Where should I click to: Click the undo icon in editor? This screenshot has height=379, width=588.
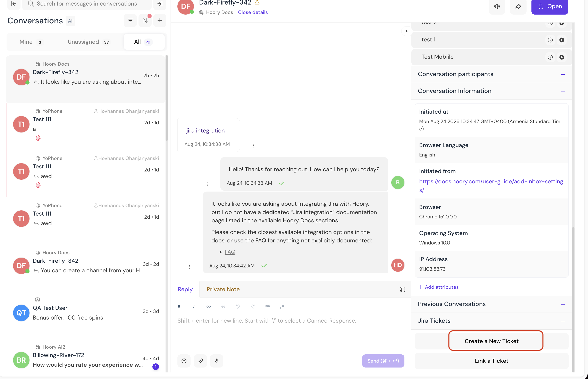238,307
